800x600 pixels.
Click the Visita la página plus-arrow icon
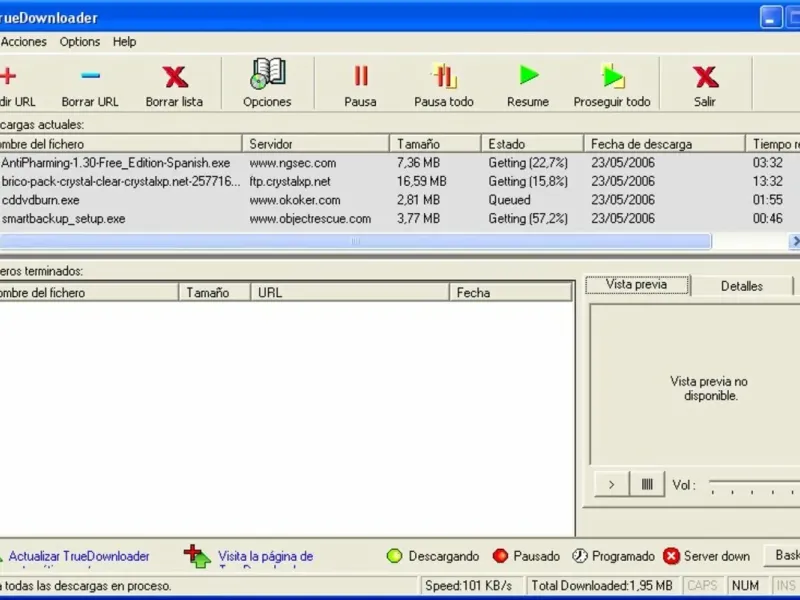click(x=197, y=556)
